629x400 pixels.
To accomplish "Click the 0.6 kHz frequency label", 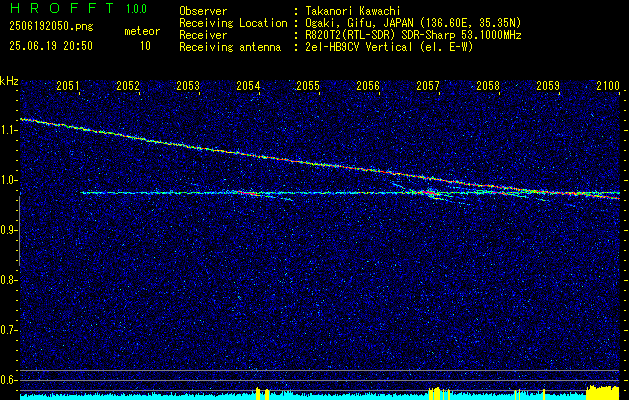I will [x=7, y=380].
